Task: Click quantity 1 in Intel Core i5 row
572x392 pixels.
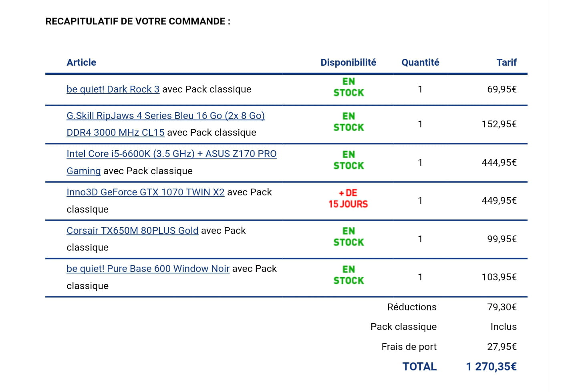Action: pyautogui.click(x=420, y=163)
